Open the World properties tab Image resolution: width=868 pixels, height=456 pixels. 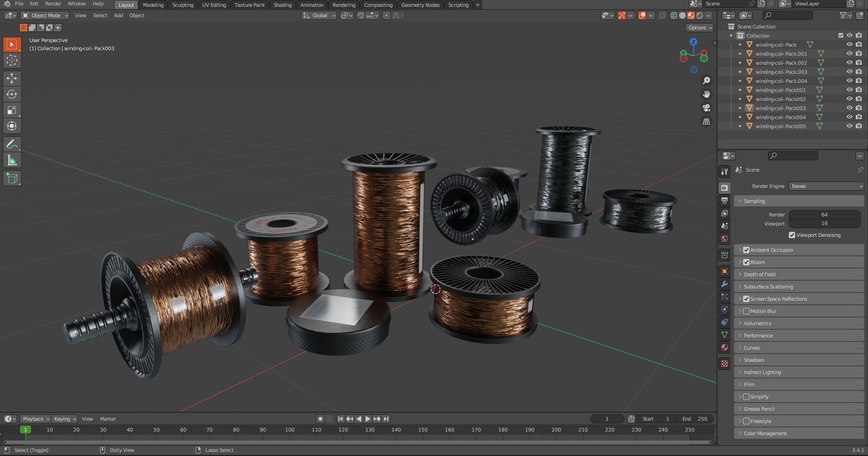tap(725, 239)
